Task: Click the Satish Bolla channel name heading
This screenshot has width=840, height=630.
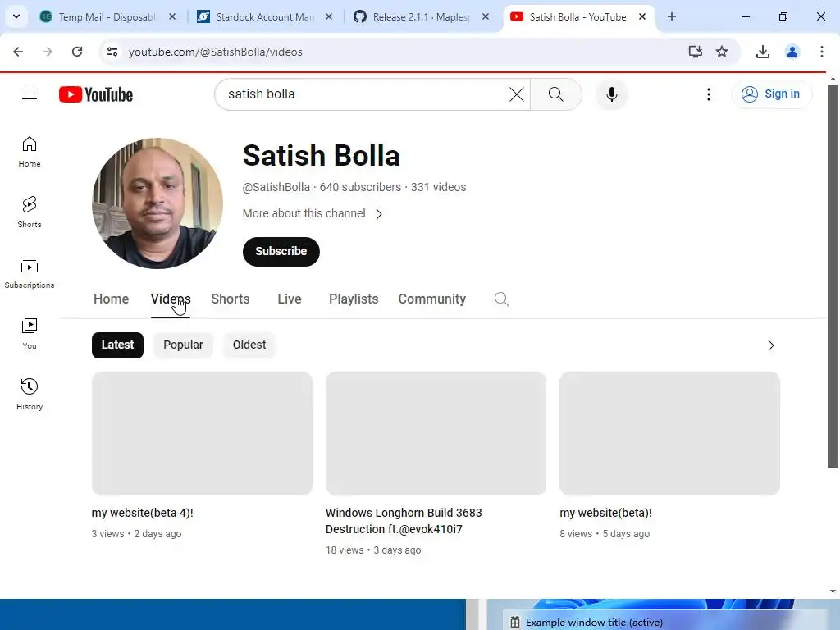Action: coord(321,155)
